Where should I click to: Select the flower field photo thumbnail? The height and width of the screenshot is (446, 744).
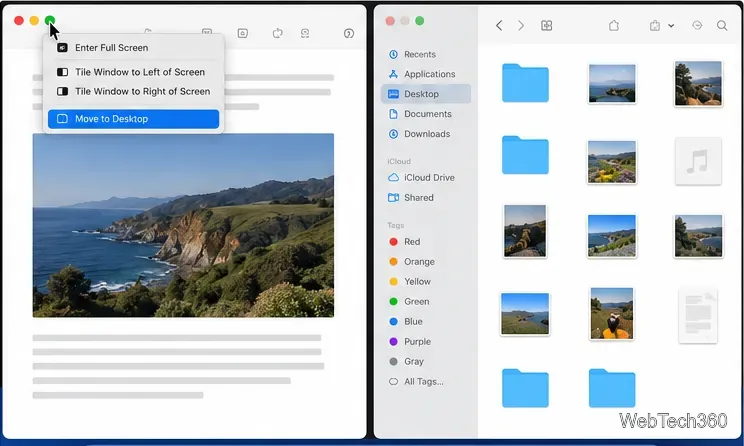click(611, 162)
